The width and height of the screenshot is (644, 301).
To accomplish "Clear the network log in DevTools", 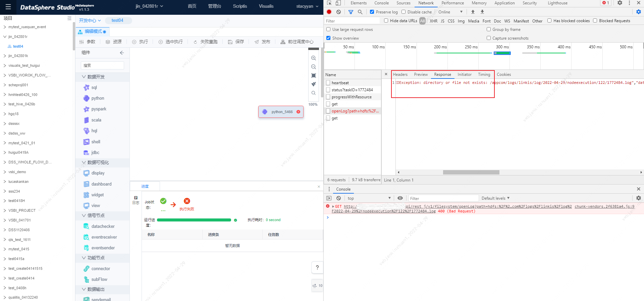I will pyautogui.click(x=339, y=12).
